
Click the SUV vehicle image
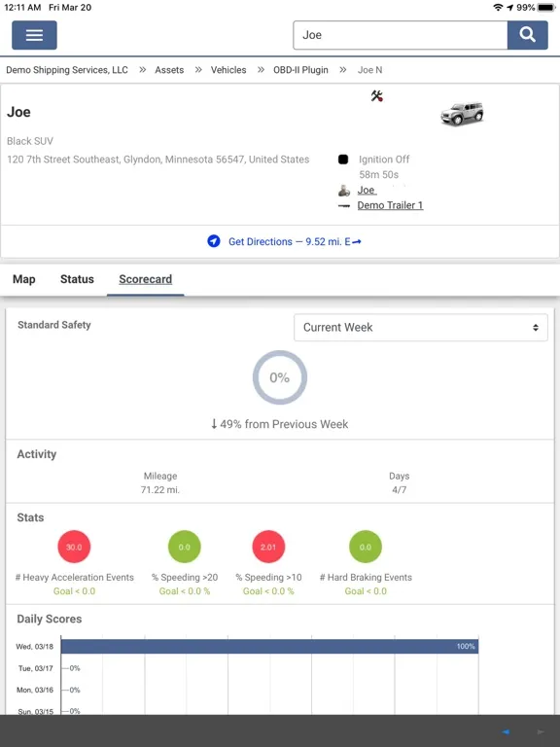462,114
